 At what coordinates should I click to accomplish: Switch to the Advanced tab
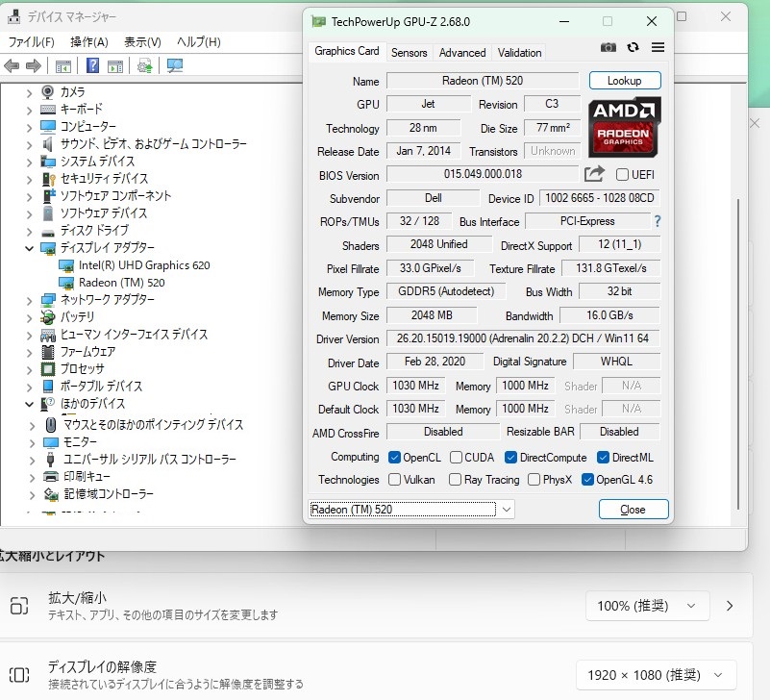pyautogui.click(x=462, y=53)
